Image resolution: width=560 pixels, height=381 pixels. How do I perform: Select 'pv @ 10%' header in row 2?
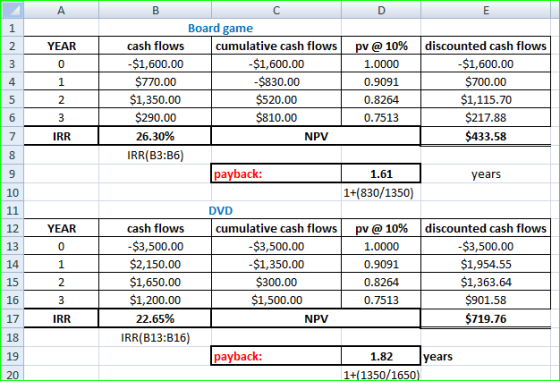[x=381, y=46]
